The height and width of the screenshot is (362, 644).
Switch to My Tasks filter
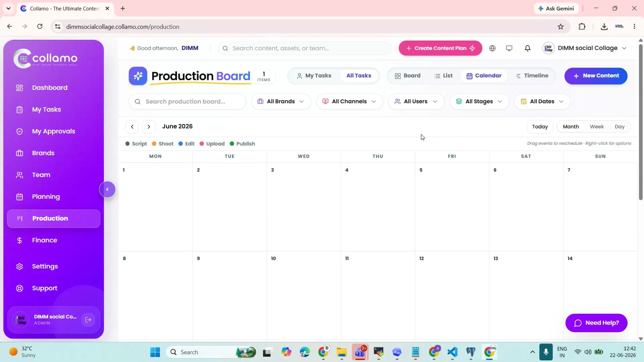[314, 76]
